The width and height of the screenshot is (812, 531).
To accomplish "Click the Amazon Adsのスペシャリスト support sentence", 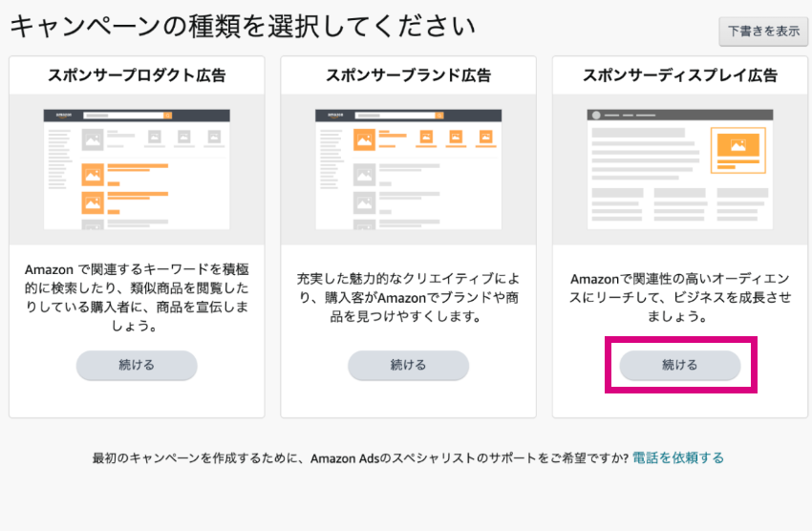I will [360, 458].
